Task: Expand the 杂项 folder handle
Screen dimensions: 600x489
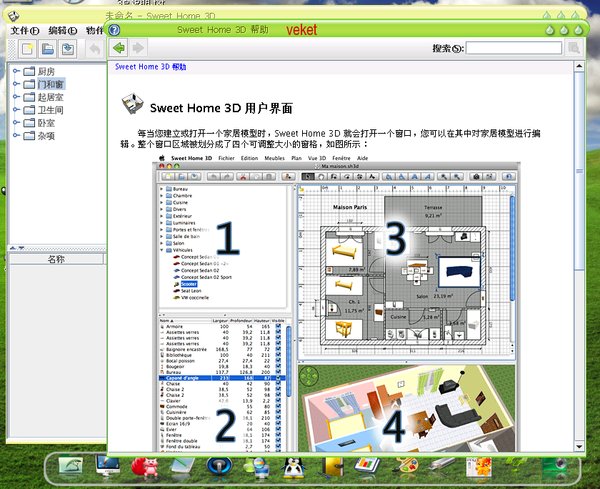Action: tap(16, 135)
